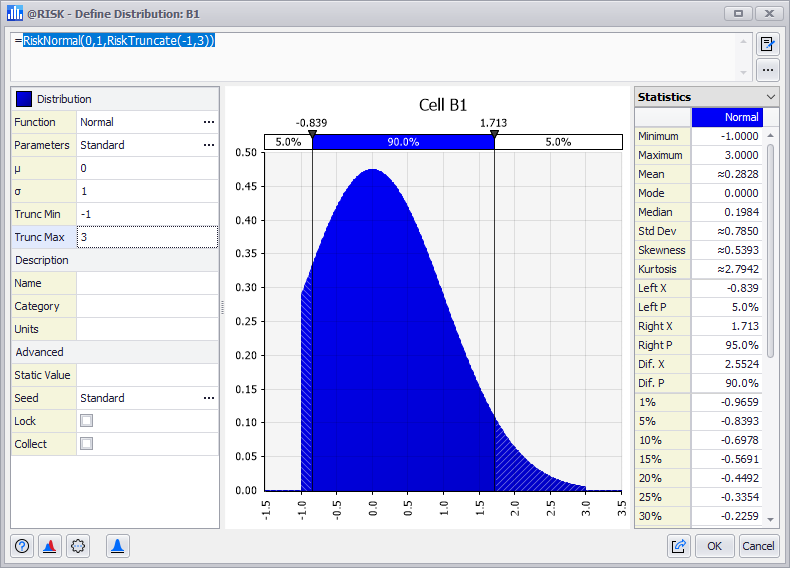Click the left delimiter marker at -0.839

[x=312, y=133]
